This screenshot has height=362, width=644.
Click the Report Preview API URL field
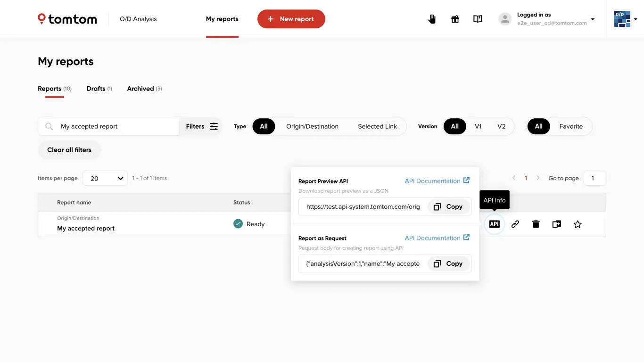pyautogui.click(x=363, y=206)
